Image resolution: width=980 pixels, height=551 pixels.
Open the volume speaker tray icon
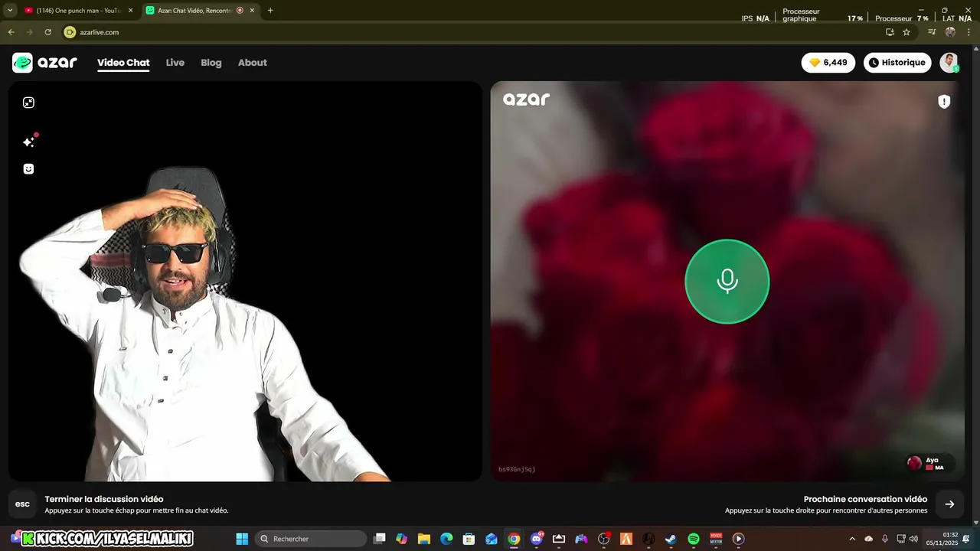(913, 539)
